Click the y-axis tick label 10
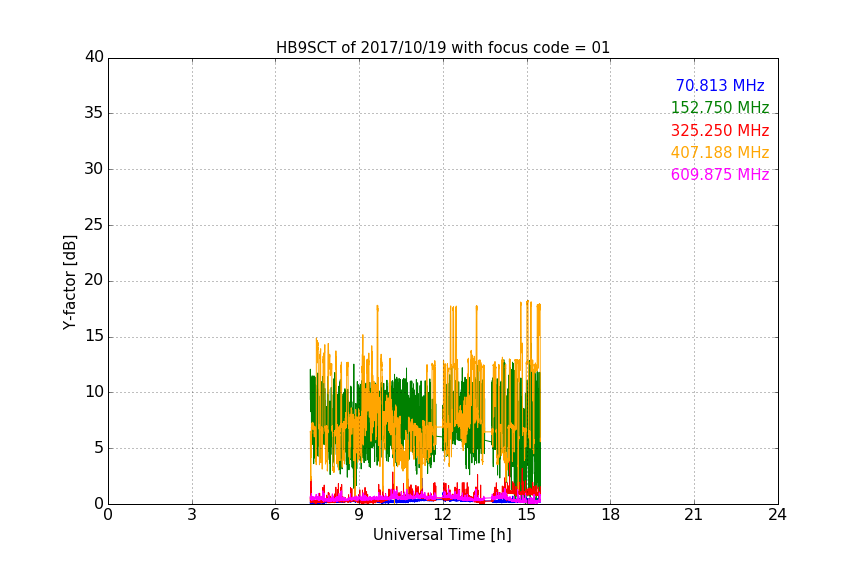864x576 pixels. coord(94,392)
